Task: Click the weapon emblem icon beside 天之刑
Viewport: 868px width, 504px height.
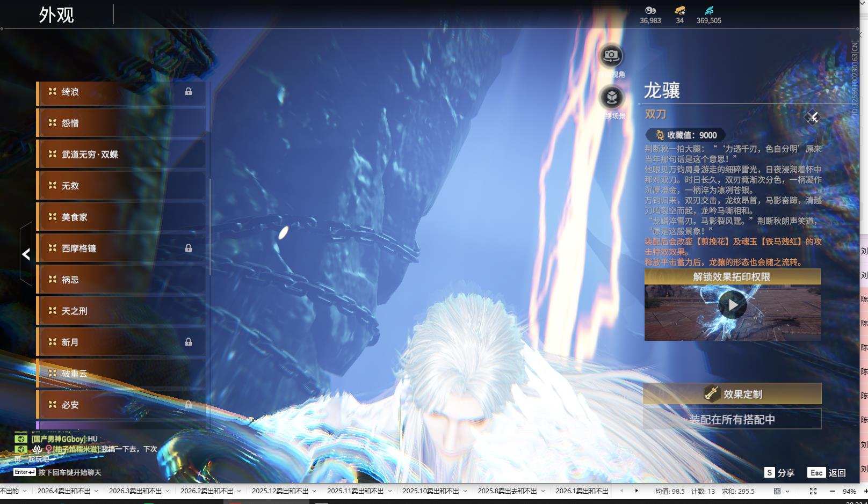Action: 53,311
